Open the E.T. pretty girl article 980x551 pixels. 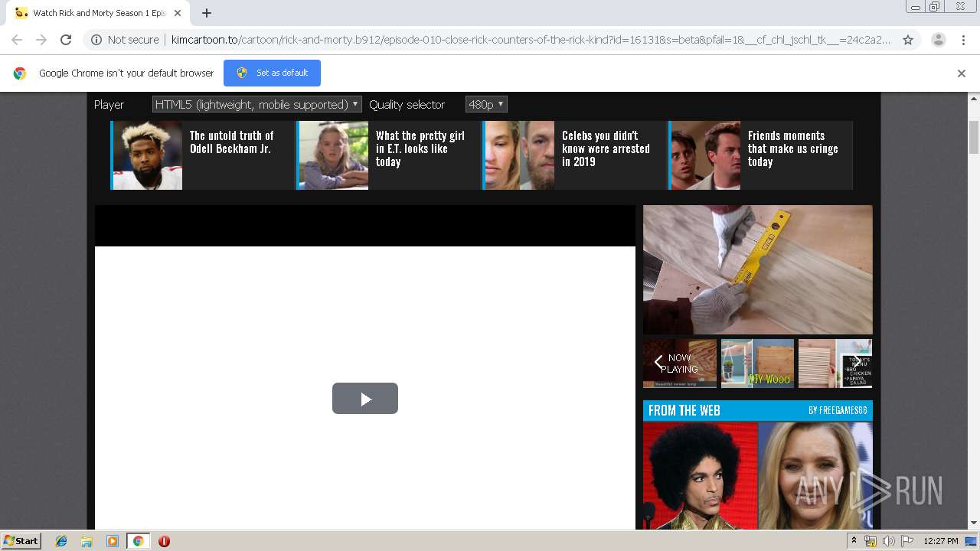tap(420, 148)
